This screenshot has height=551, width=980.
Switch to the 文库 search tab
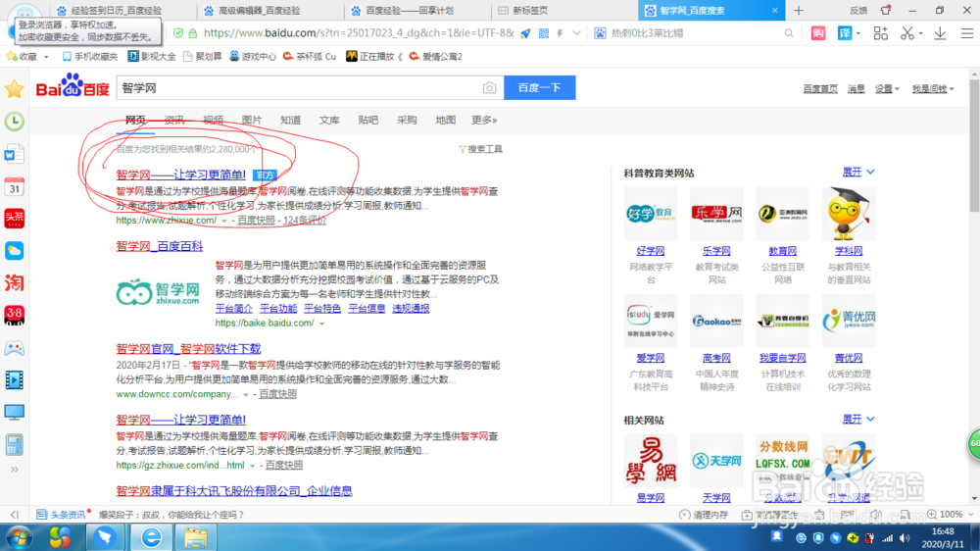[x=328, y=120]
